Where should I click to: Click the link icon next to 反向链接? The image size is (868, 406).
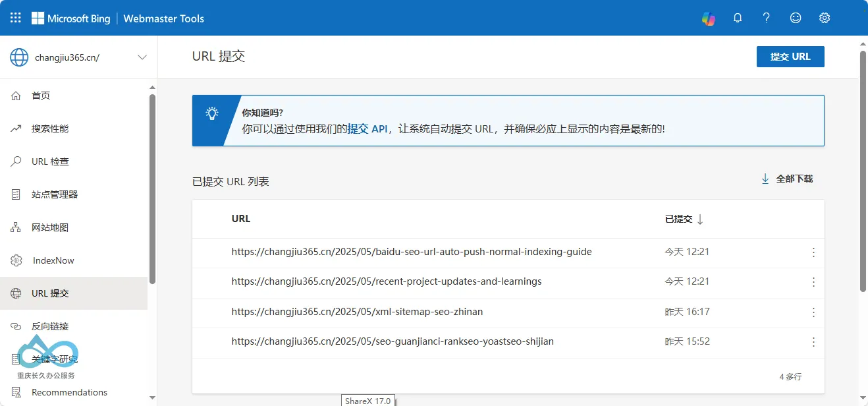[x=16, y=326]
